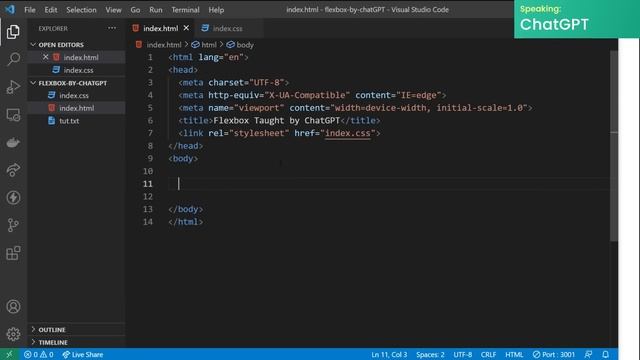Change Spaces: 2 indentation setting
Viewport: 640px width, 360px height.
[430, 354]
